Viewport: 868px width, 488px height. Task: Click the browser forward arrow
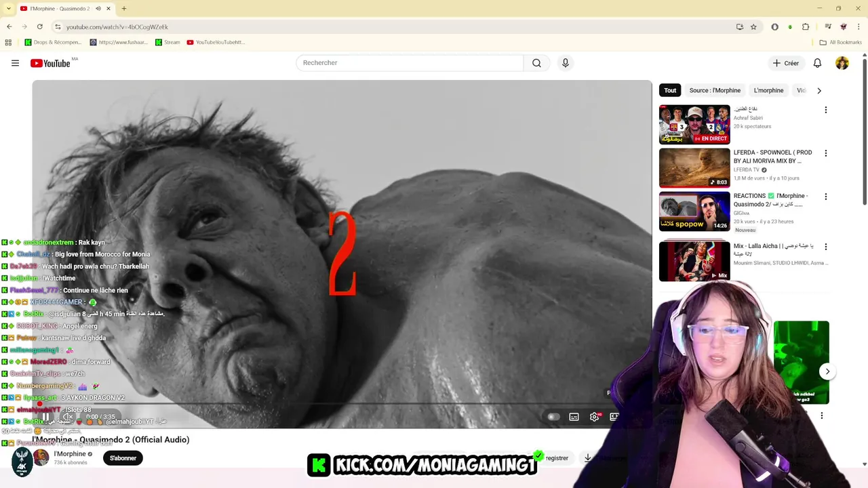[24, 26]
